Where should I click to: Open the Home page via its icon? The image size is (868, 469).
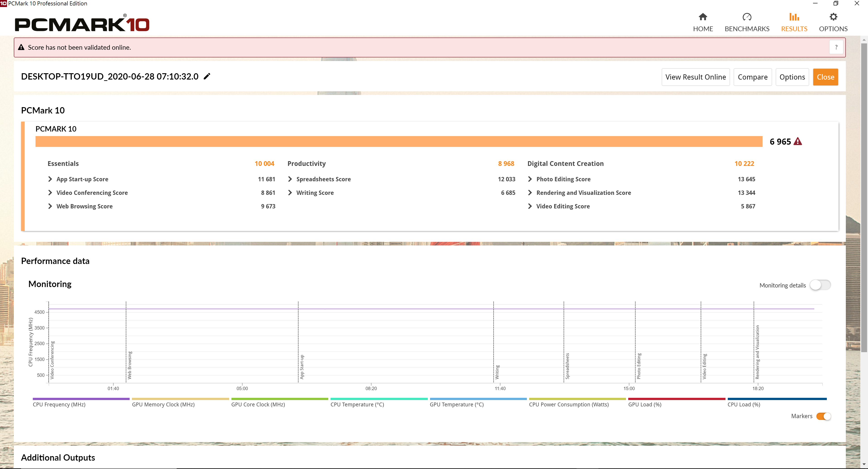703,17
